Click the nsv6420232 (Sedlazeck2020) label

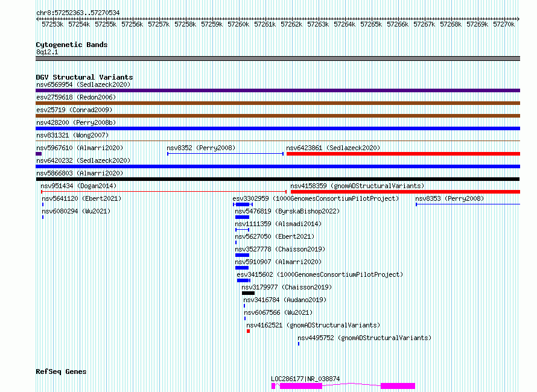[83, 160]
